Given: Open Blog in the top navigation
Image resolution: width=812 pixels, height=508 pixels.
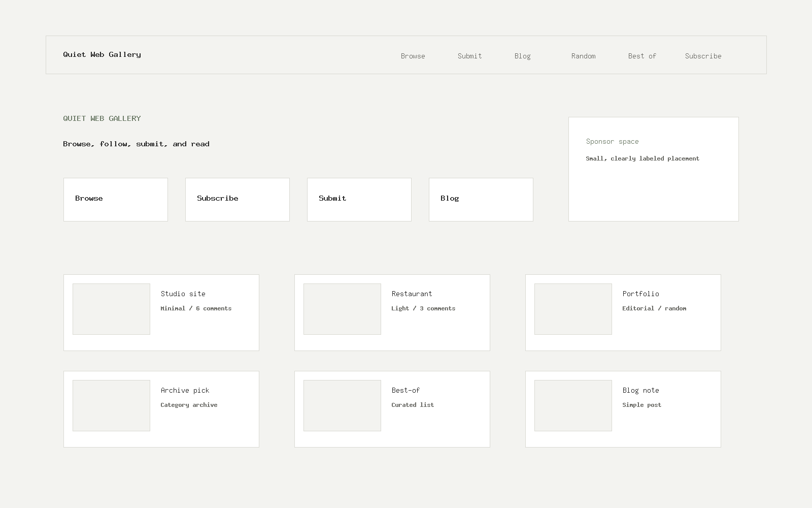Looking at the screenshot, I should click(523, 56).
